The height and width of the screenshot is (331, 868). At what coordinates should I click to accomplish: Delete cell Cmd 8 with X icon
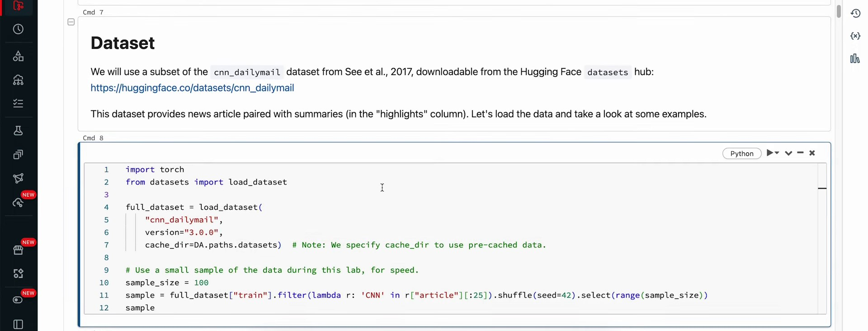[812, 153]
